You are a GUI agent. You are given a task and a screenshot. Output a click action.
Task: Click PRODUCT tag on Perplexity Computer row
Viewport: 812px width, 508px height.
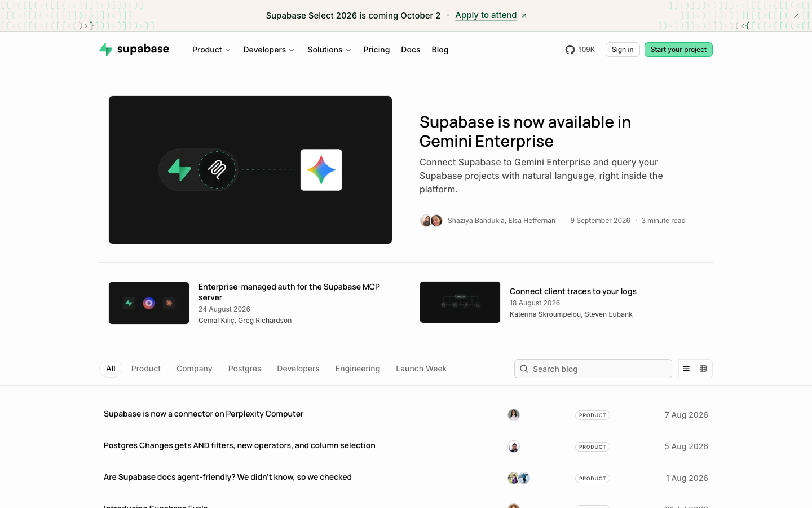[x=593, y=415]
